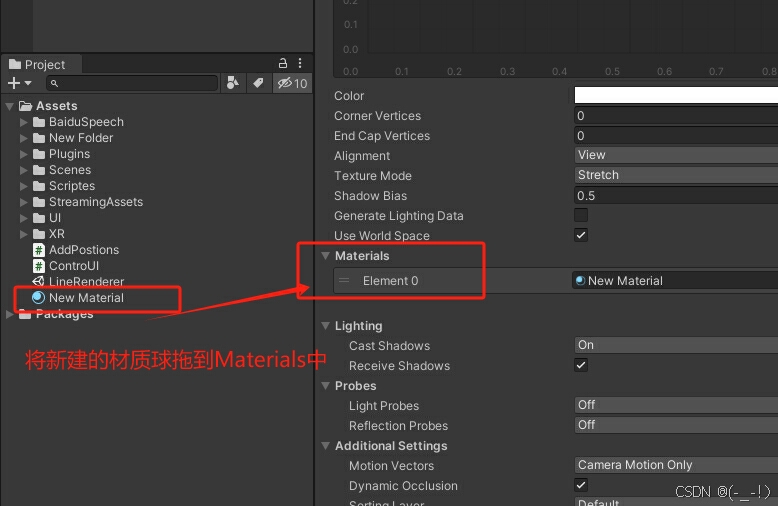Screen dimensions: 778x506
Task: Click material sphere icon in Element 0 field
Action: pos(580,281)
